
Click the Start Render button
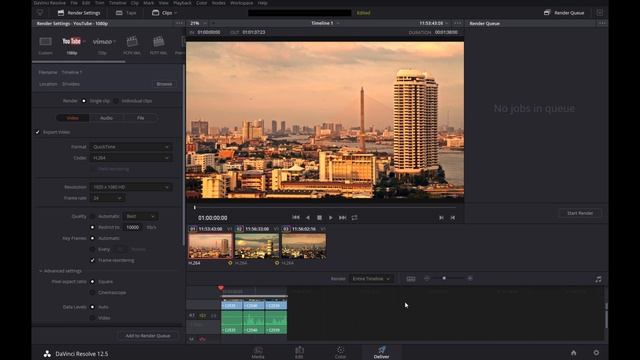point(580,213)
